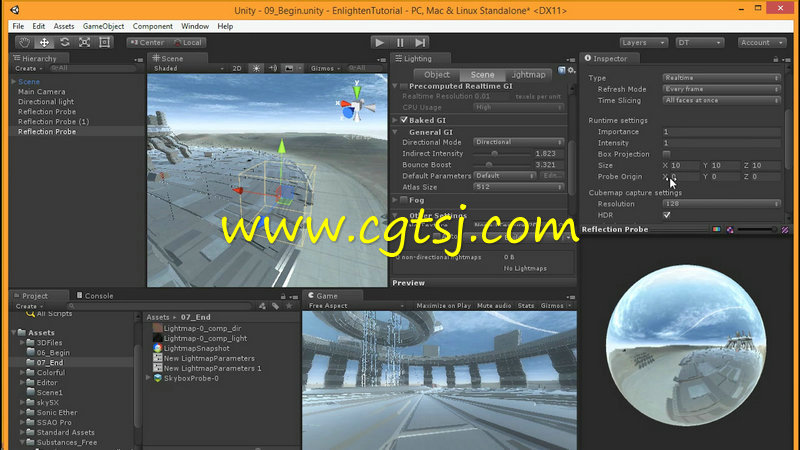Start Play mode
Screen dimensions: 800x450
(x=379, y=42)
